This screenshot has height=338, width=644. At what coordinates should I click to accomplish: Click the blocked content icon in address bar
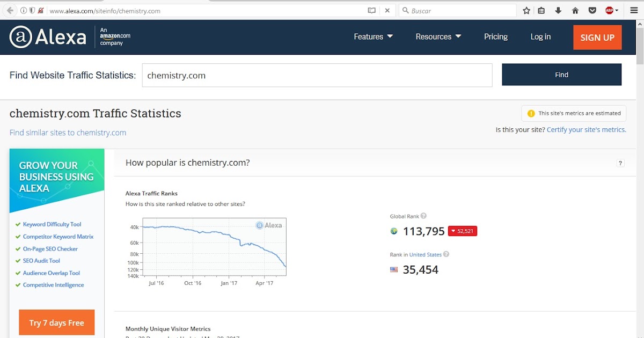[x=41, y=10]
